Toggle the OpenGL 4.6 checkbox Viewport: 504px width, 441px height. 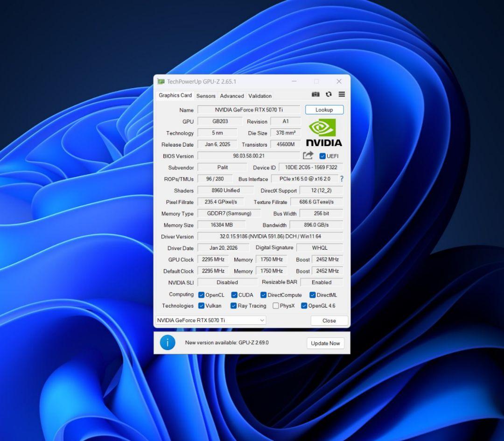(x=304, y=306)
